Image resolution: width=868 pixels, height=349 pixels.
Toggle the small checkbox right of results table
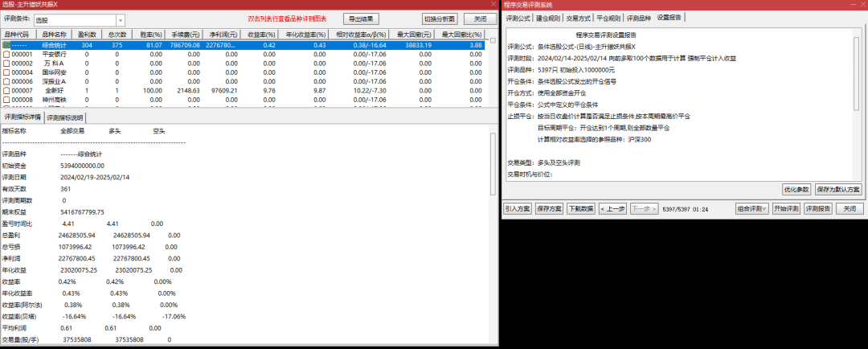(x=493, y=40)
